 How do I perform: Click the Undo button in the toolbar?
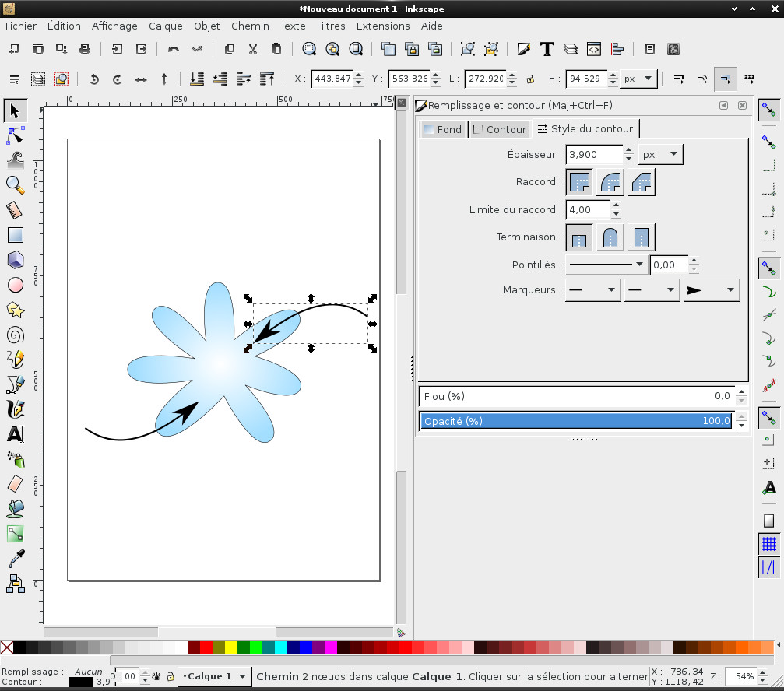tap(173, 48)
